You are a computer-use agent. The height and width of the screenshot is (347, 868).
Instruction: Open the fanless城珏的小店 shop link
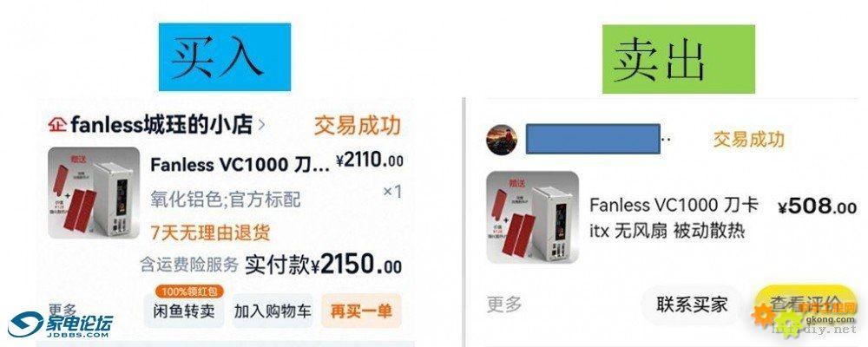click(161, 125)
